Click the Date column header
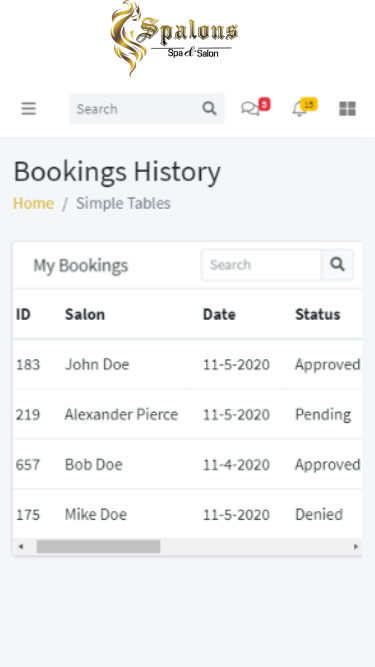375x667 pixels. [219, 314]
